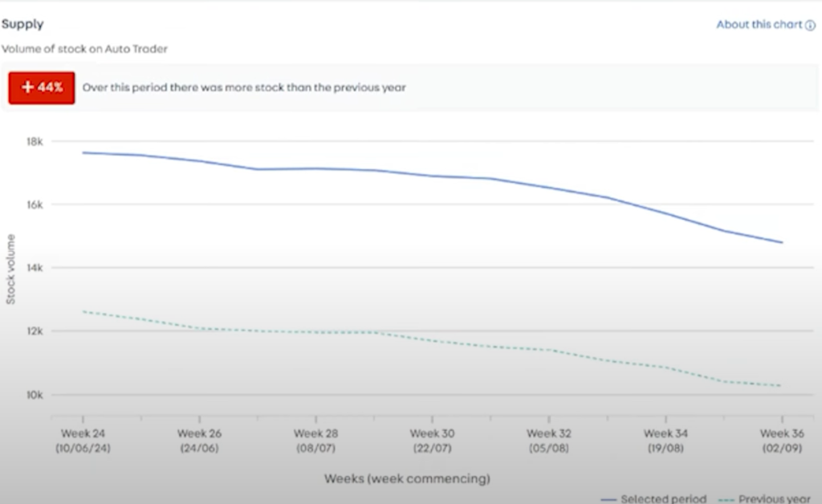Click the red +44% badge

42,87
